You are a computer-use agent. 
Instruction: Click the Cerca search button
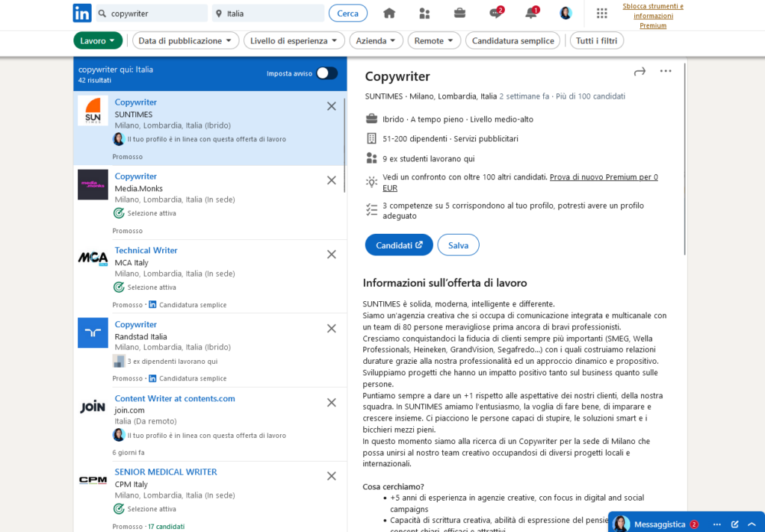pos(348,13)
